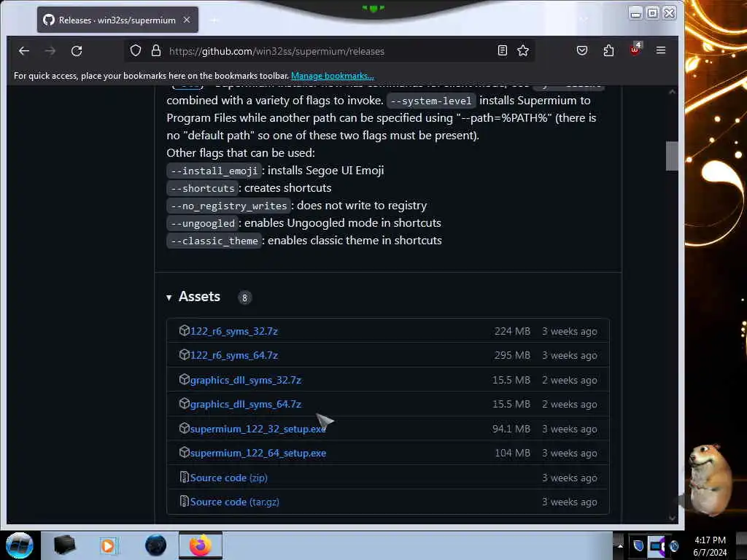Download graphics_dll_syms_32.7z
Screen dimensions: 747x560
(246, 380)
